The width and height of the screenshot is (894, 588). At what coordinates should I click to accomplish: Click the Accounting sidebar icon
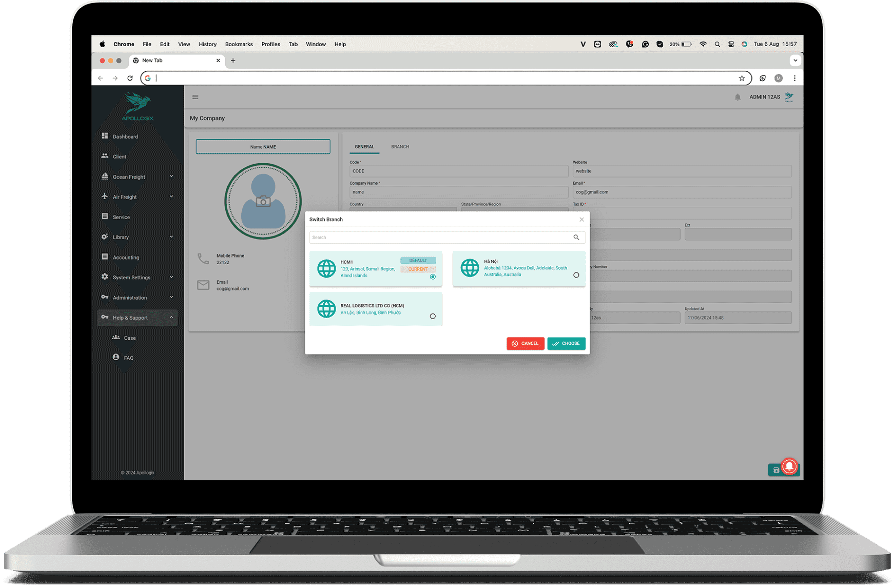[x=105, y=257]
